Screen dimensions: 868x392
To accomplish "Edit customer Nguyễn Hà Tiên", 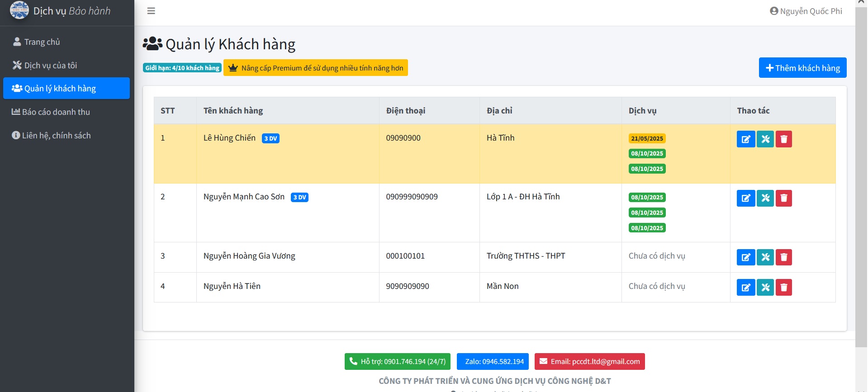I will [x=745, y=288].
